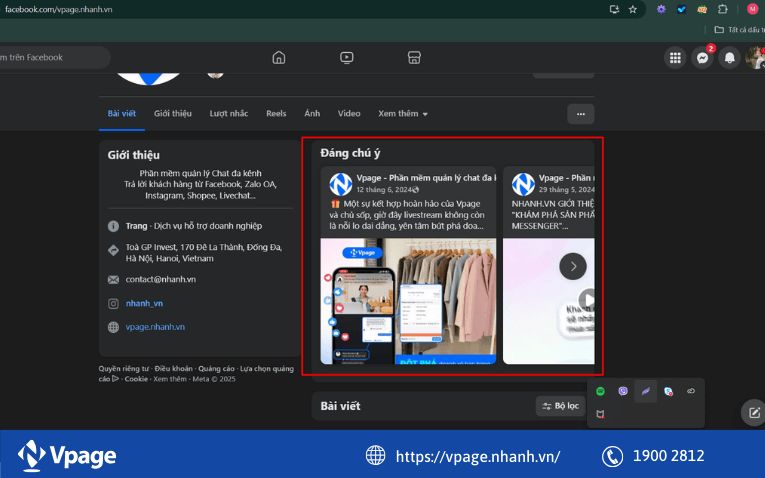Screen dimensions: 765x478
Task: Click the first featured post page name
Action: 426,178
